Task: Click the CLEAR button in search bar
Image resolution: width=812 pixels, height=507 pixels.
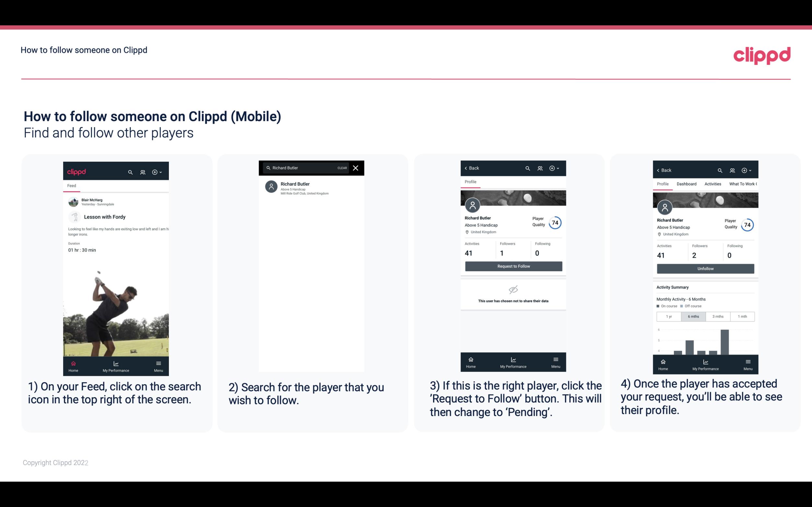Action: point(341,168)
